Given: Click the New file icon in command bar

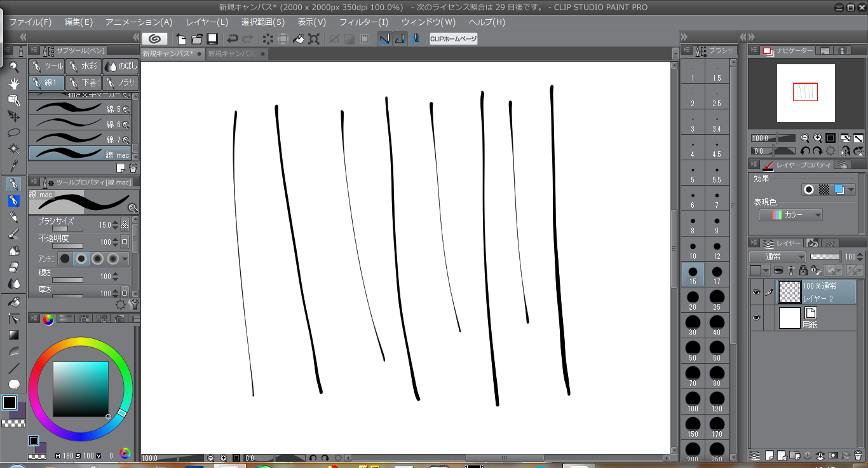Looking at the screenshot, I should (181, 39).
